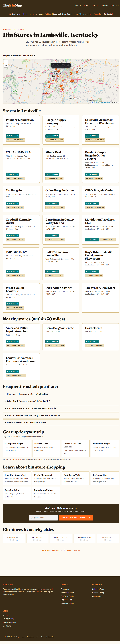Zoom in on the Louisville map
Viewport: 120px width, 644px height.
coord(6,62)
